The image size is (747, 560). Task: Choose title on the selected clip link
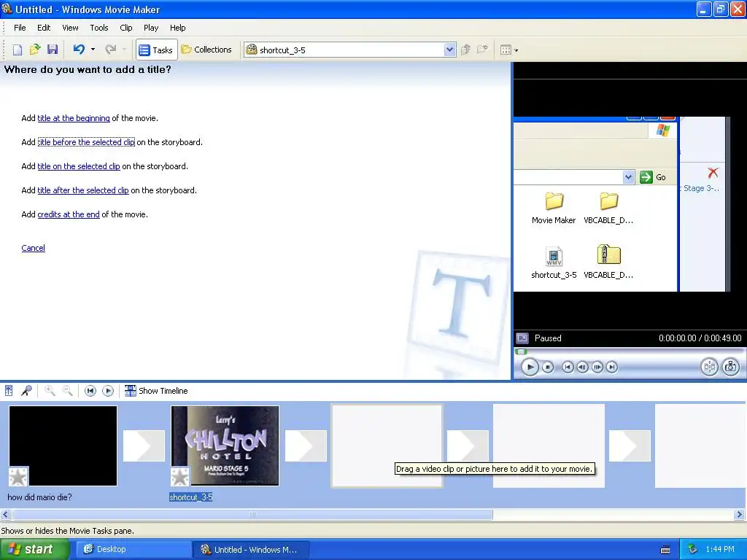pos(79,166)
